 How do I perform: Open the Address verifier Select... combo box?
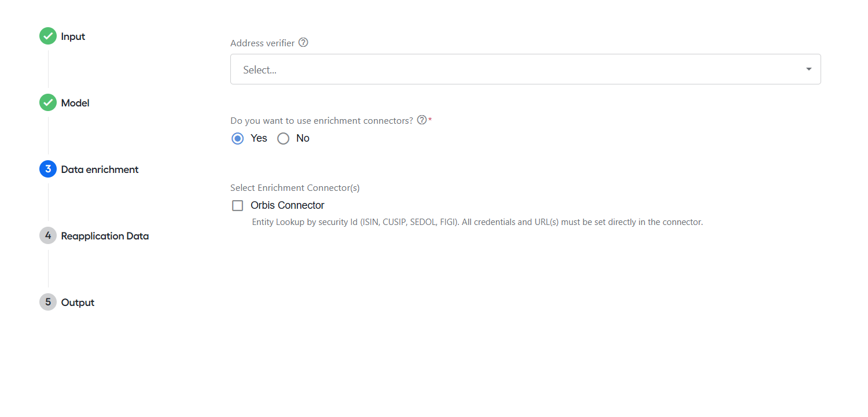pyautogui.click(x=525, y=69)
